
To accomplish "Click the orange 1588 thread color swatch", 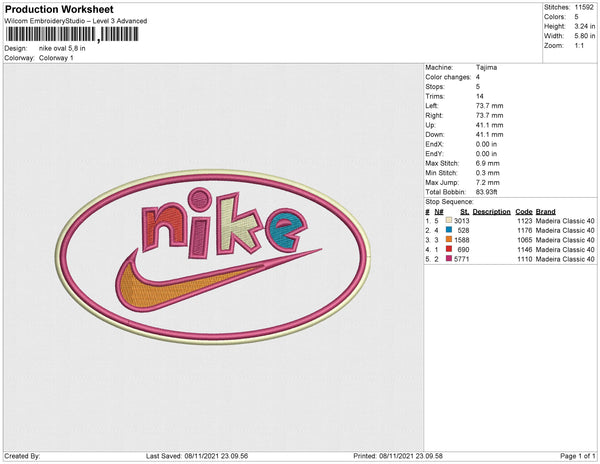I will coord(449,239).
